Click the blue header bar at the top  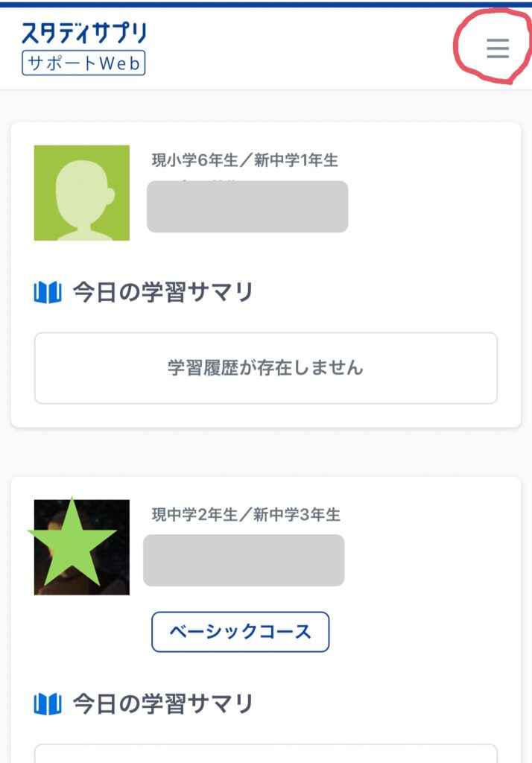(x=266, y=4)
